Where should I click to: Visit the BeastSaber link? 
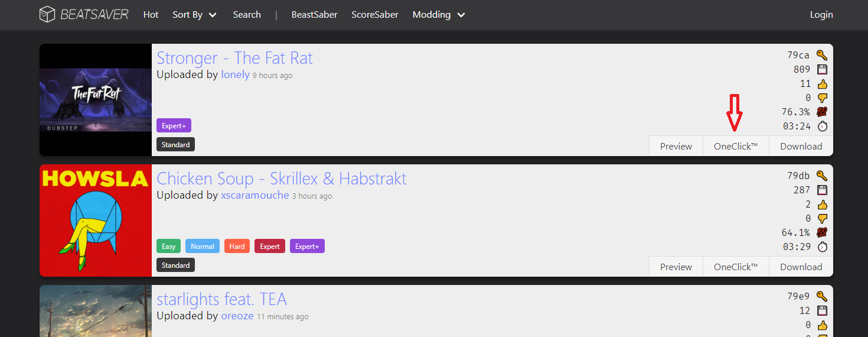pos(314,15)
